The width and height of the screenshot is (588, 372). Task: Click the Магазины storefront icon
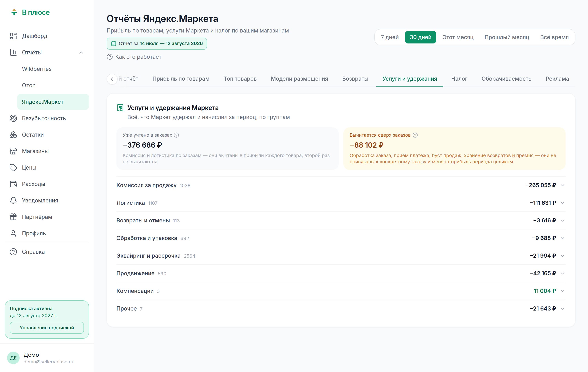13,151
